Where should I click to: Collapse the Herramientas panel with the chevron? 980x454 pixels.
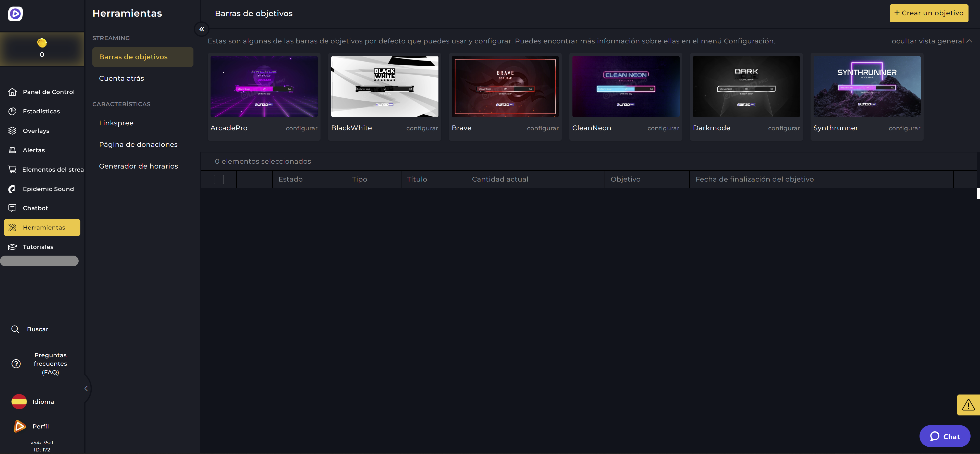click(x=202, y=29)
